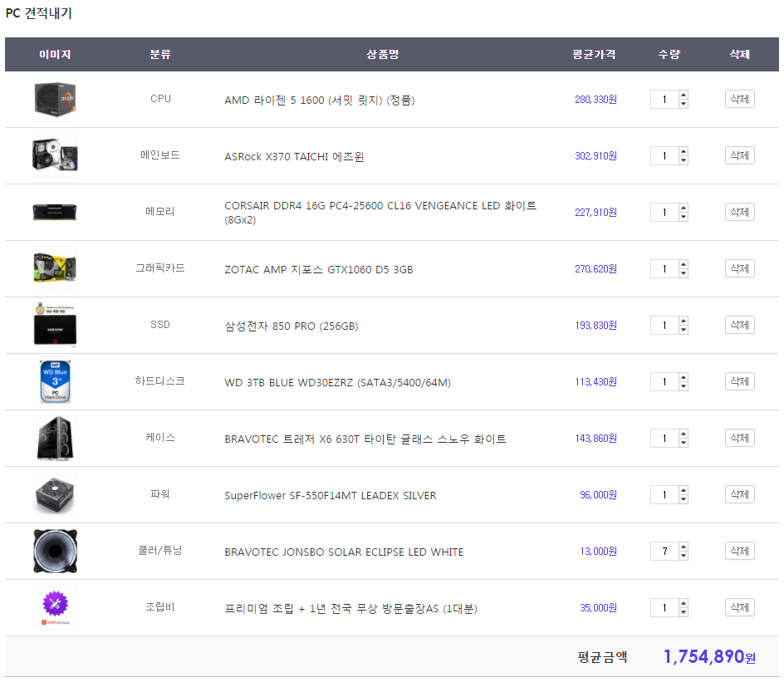Open the BRAVOTEC JONSBO SOLAR ECLIPSE name
The width and height of the screenshot is (784, 682).
tap(344, 552)
